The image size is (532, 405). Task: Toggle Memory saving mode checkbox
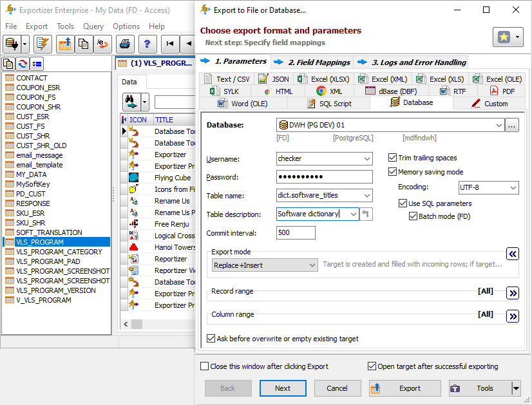pos(392,172)
